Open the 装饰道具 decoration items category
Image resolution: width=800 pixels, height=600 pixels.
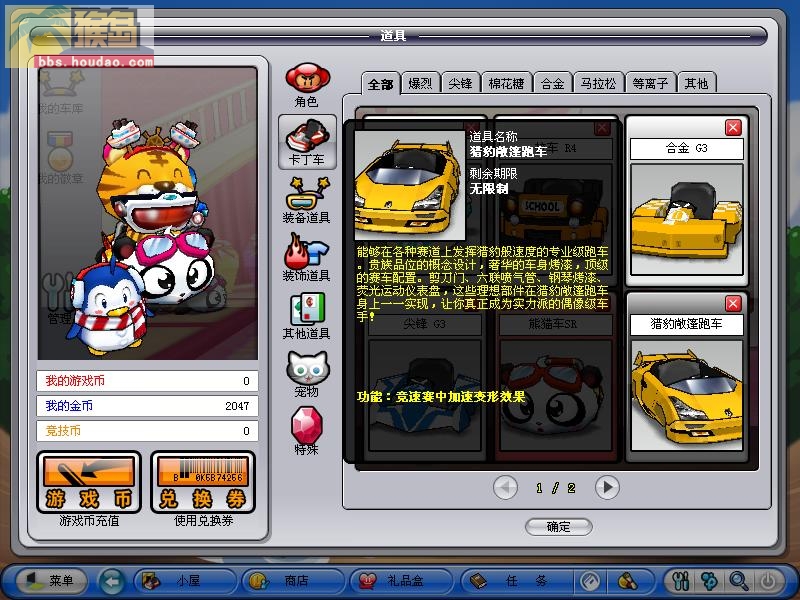pyautogui.click(x=307, y=258)
